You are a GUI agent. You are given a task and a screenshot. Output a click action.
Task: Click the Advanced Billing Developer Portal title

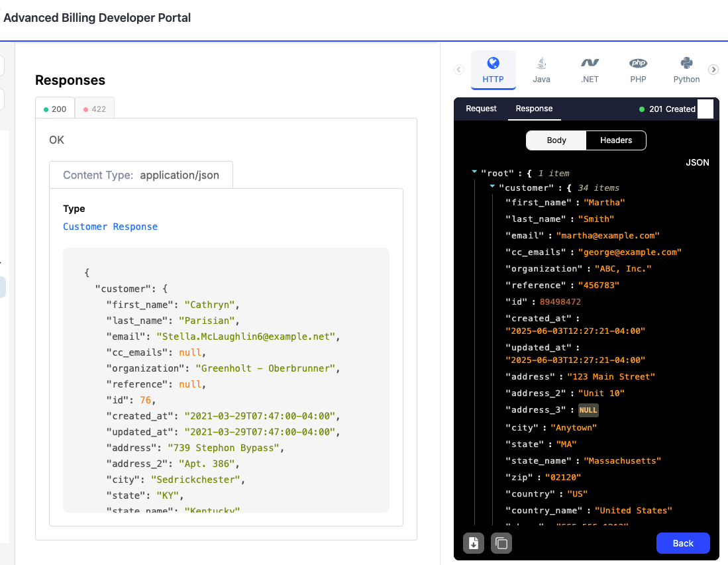[97, 18]
